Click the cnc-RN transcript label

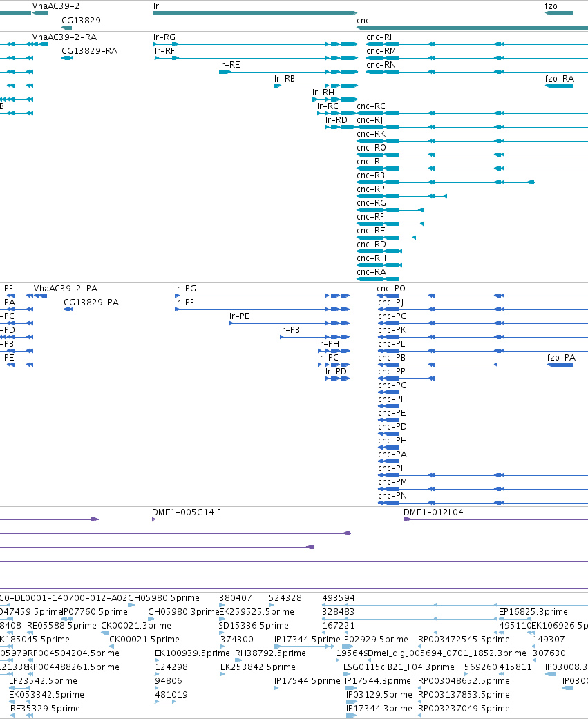pos(381,65)
